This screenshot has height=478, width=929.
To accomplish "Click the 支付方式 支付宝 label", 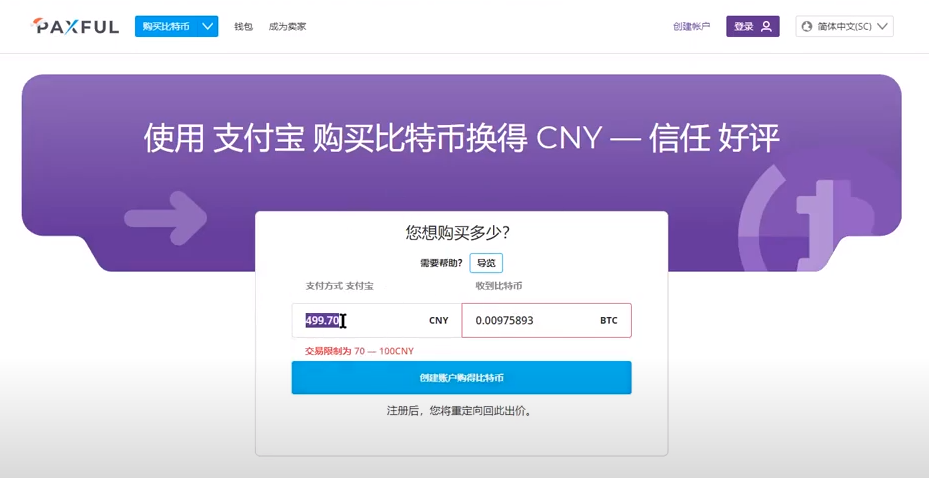I will coord(339,286).
